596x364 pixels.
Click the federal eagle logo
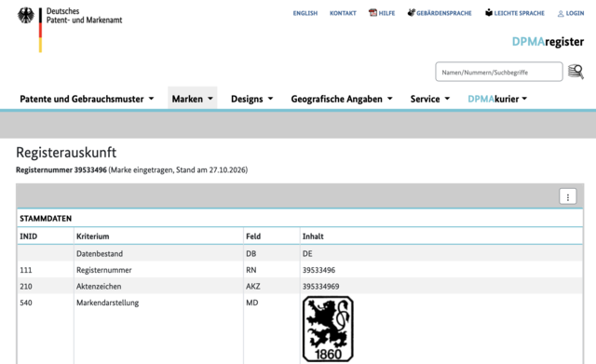26,16
